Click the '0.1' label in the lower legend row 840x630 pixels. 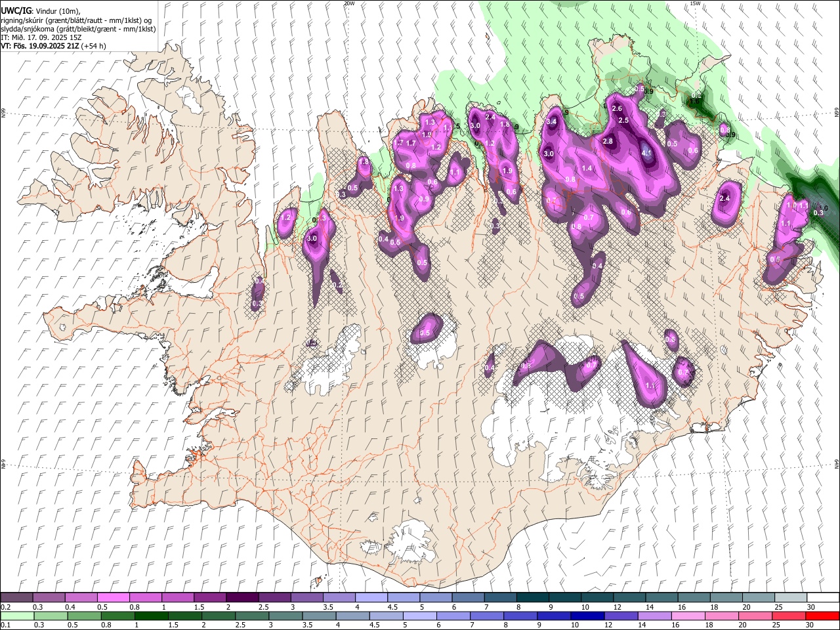[x=5, y=625]
